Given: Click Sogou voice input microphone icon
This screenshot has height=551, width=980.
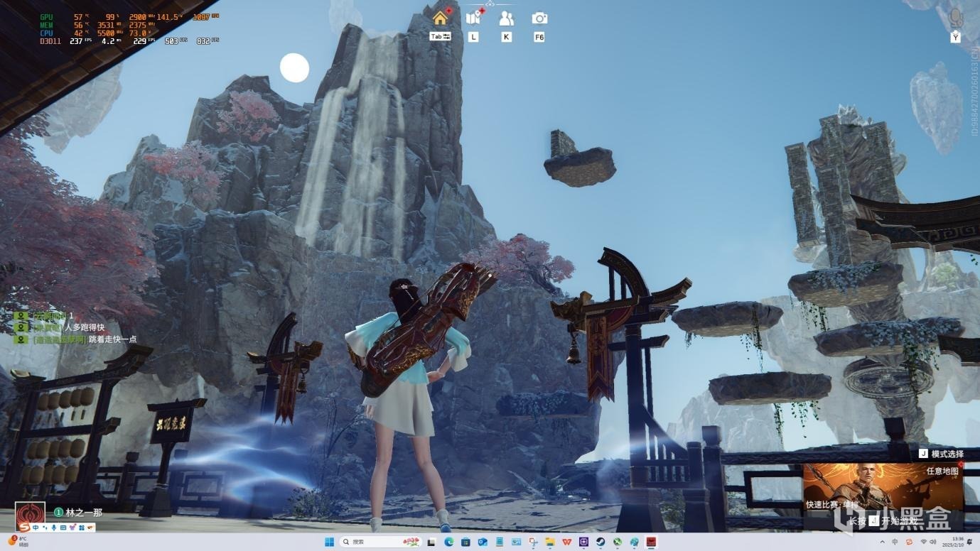Looking at the screenshot, I should (54, 528).
